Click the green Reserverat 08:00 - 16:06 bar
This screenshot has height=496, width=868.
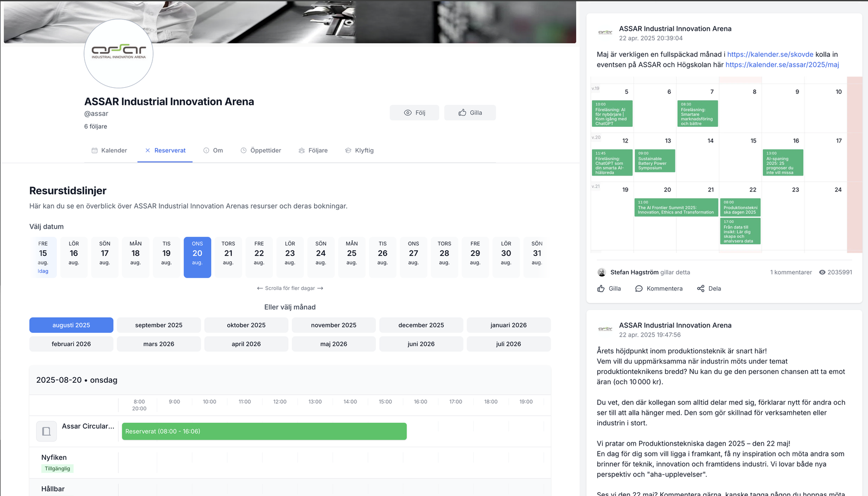(x=264, y=431)
